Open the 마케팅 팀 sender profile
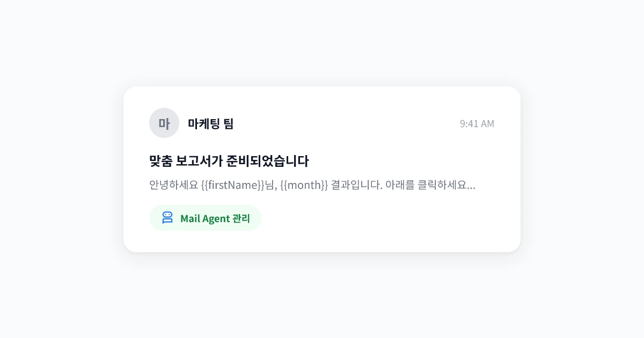 pos(210,123)
